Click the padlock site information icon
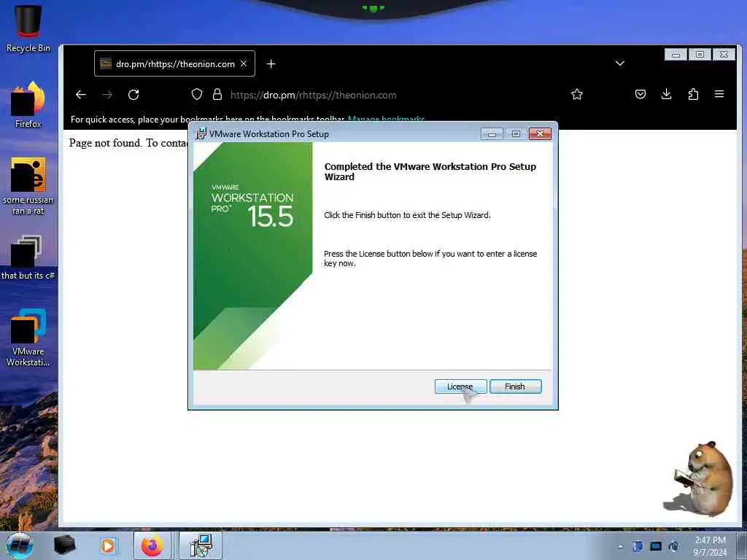The width and height of the screenshot is (747, 560). [x=217, y=94]
